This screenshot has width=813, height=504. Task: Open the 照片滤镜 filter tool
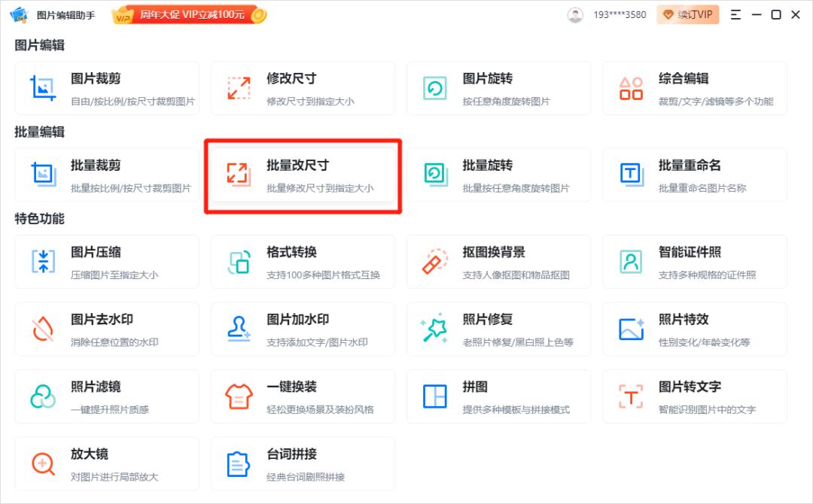point(107,396)
